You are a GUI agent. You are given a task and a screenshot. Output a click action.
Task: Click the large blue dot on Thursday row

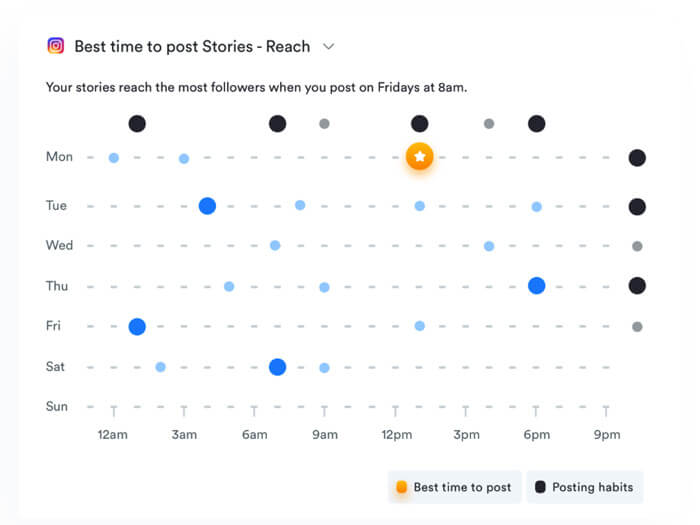(536, 286)
